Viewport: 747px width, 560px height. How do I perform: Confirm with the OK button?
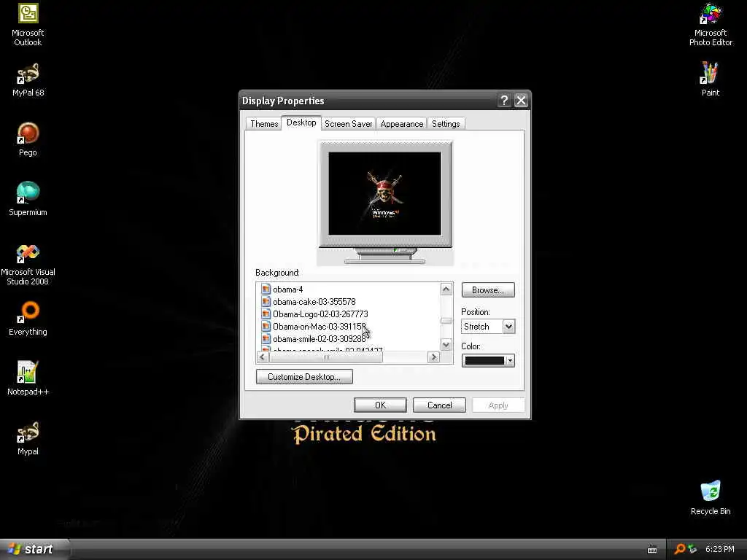click(380, 405)
